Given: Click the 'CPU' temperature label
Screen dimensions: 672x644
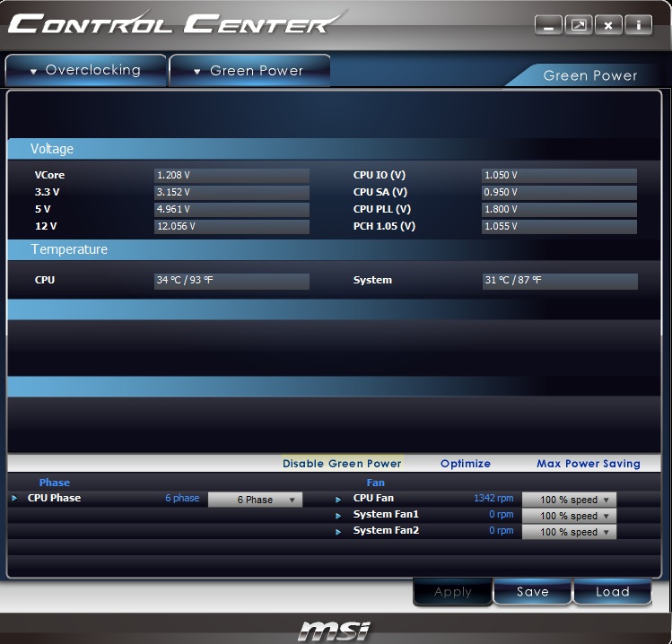Looking at the screenshot, I should 45,280.
